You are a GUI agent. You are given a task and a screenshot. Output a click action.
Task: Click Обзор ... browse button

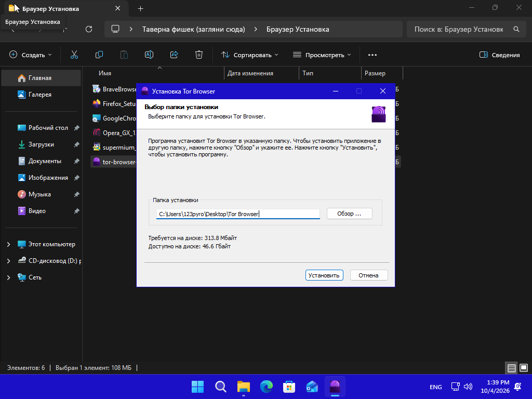point(349,214)
